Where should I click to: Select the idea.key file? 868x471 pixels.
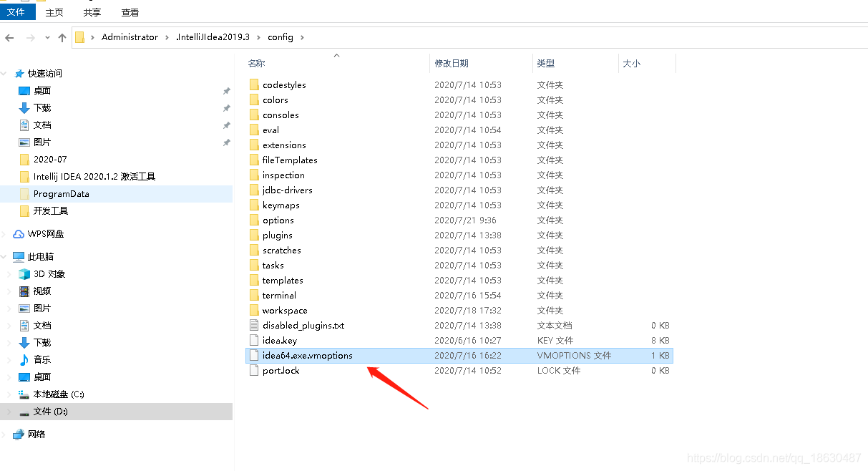280,340
